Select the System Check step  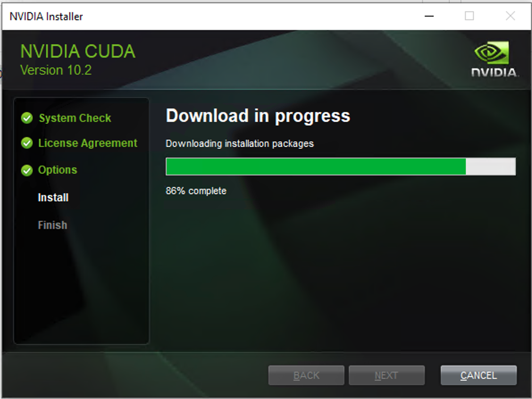pyautogui.click(x=75, y=118)
